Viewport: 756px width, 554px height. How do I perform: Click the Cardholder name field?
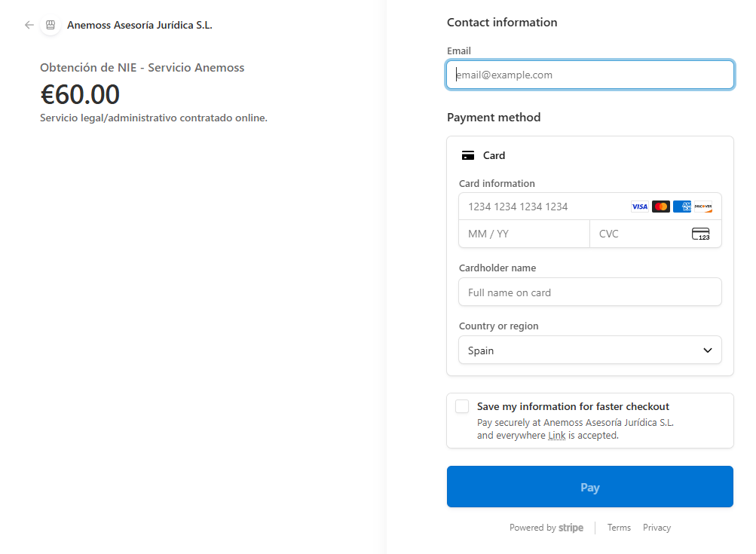click(x=589, y=292)
